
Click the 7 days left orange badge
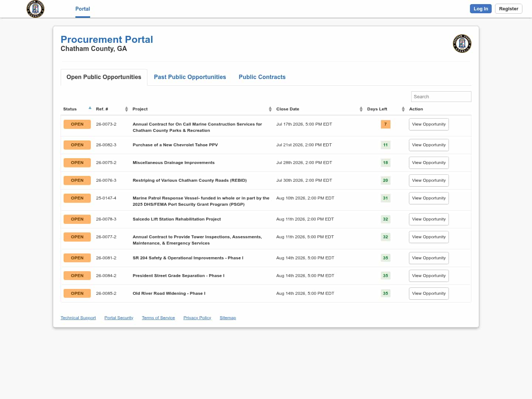[x=385, y=124]
